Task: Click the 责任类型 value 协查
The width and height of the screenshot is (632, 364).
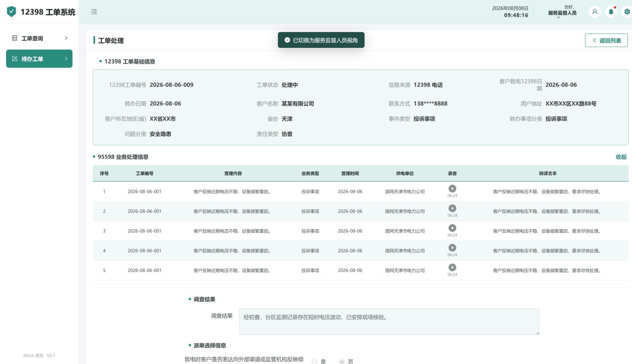Action: (x=287, y=134)
